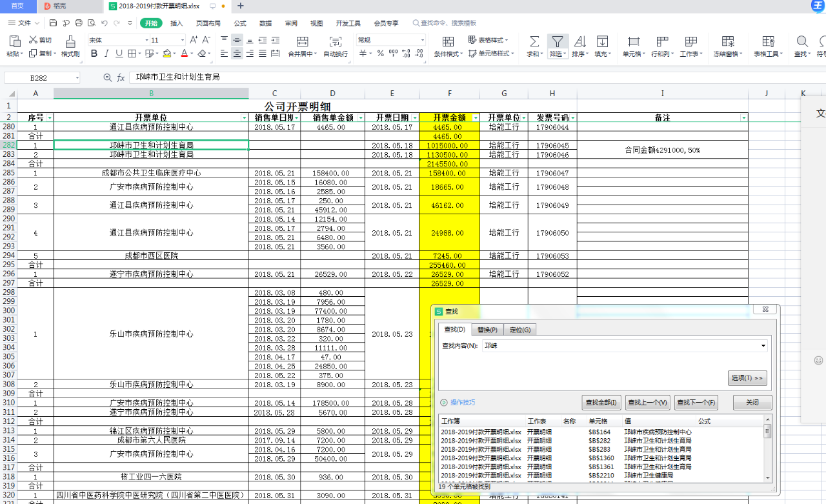The width and height of the screenshot is (826, 504).
Task: Open filter dropdown on 开票金额 header
Action: click(x=476, y=118)
